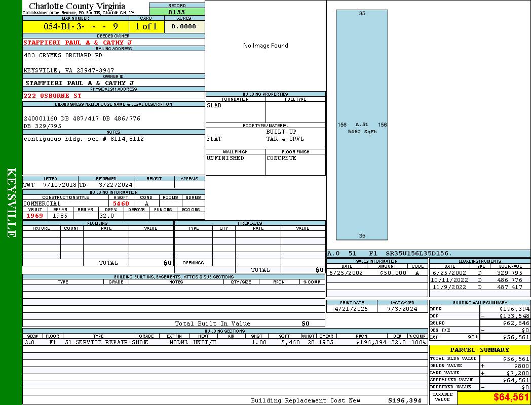Select the blue building sketch rectangle

click(362, 125)
